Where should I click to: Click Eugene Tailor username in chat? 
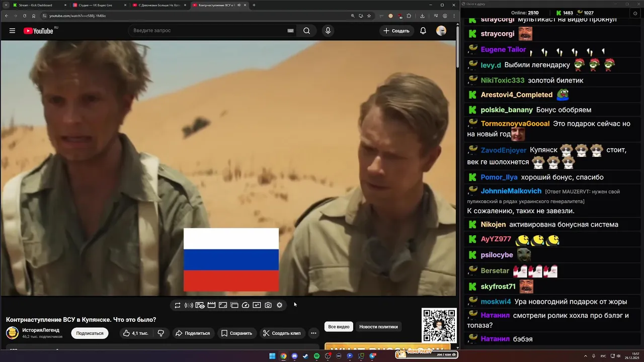click(503, 49)
